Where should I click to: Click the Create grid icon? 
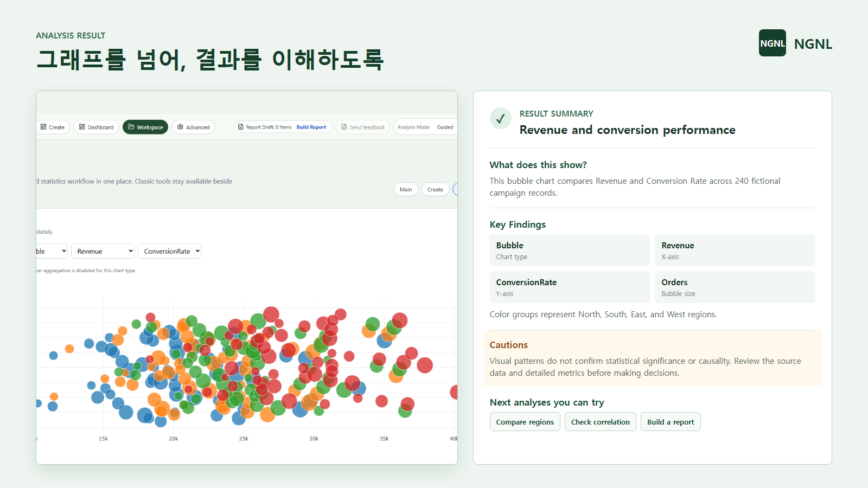(x=43, y=127)
